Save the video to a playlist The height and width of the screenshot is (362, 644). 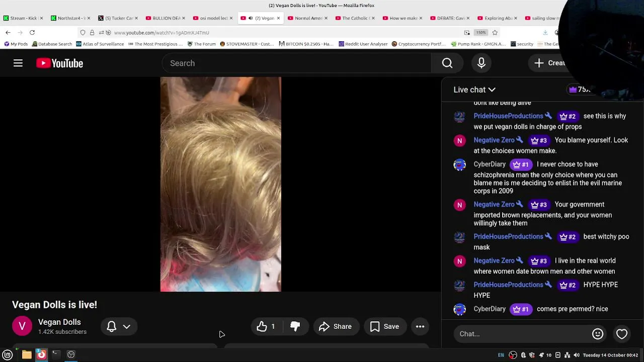(385, 326)
